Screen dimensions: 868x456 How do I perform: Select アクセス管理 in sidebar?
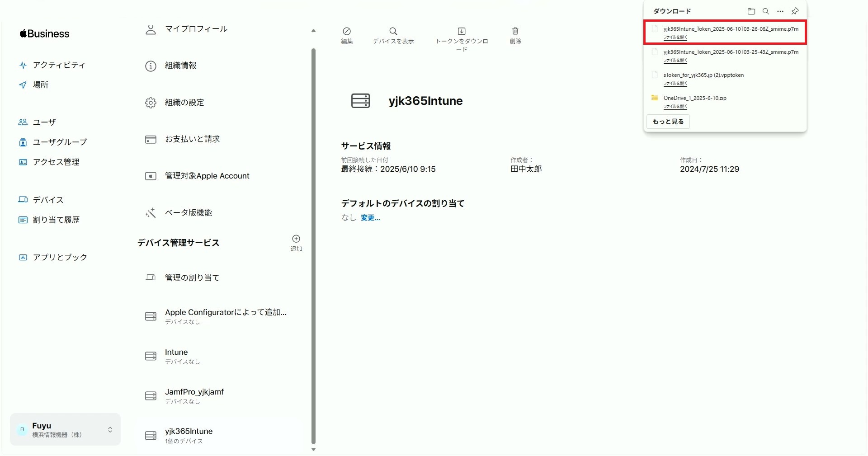click(x=49, y=162)
